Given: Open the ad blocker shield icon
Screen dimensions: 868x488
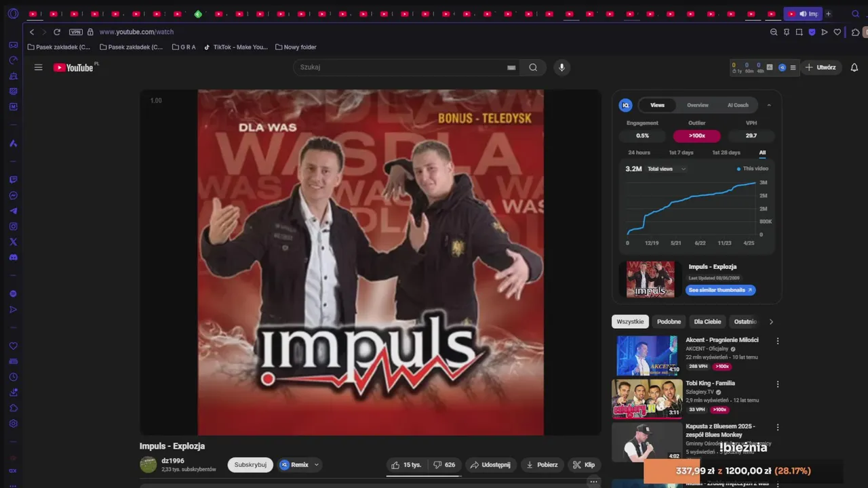Looking at the screenshot, I should pyautogui.click(x=812, y=32).
